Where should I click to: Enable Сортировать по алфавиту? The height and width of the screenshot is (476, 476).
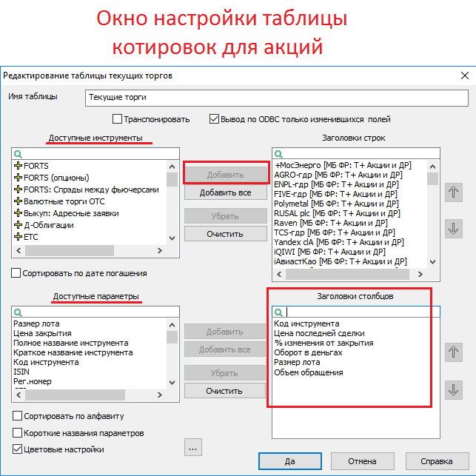coord(17,415)
